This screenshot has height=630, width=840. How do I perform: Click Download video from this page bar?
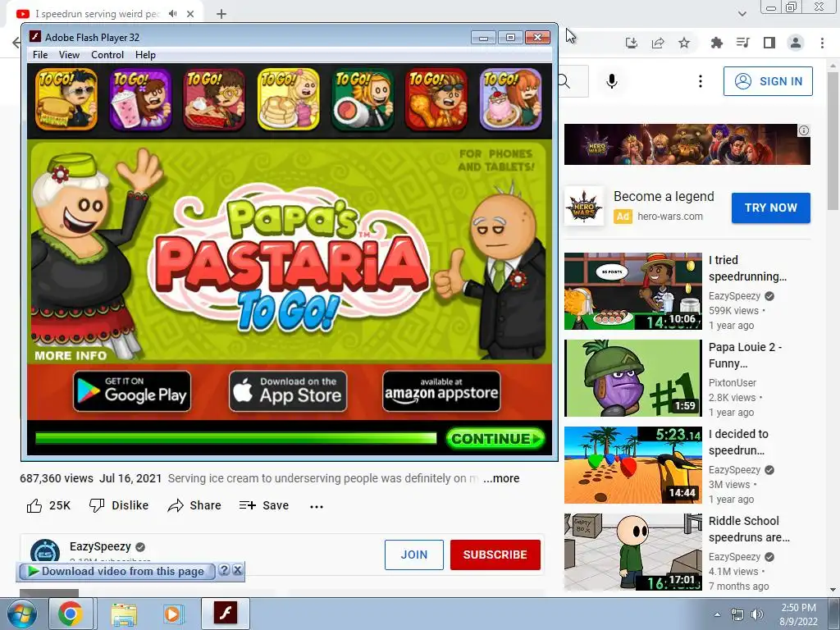click(116, 572)
